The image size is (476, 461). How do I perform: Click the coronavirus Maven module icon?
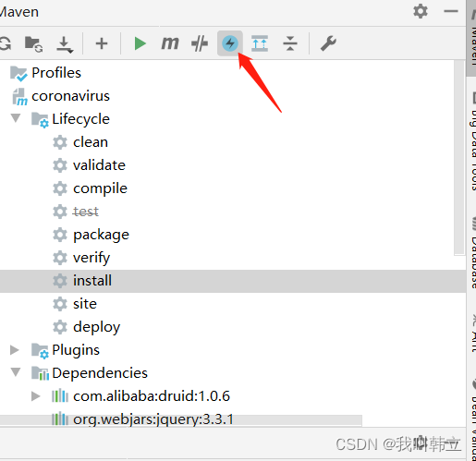19,97
